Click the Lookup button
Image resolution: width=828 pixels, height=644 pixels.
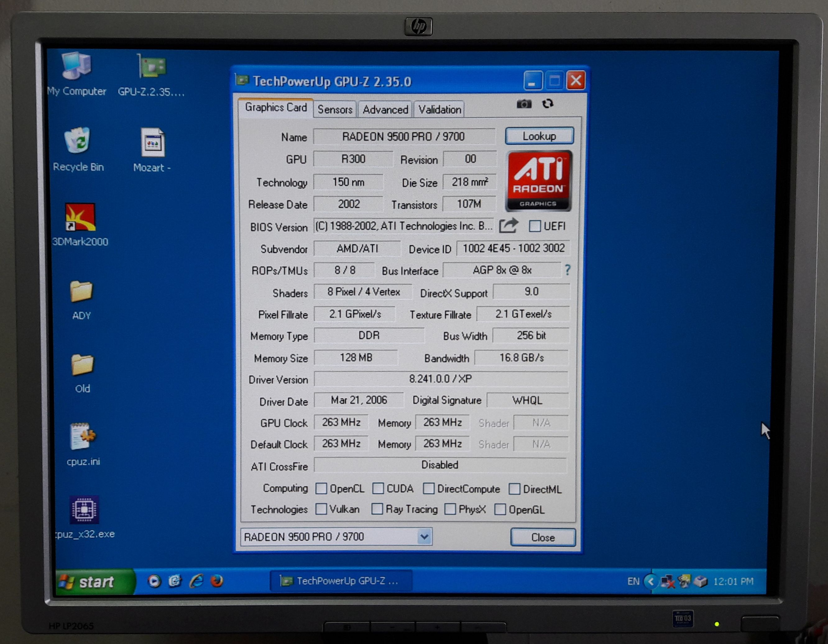(x=539, y=136)
